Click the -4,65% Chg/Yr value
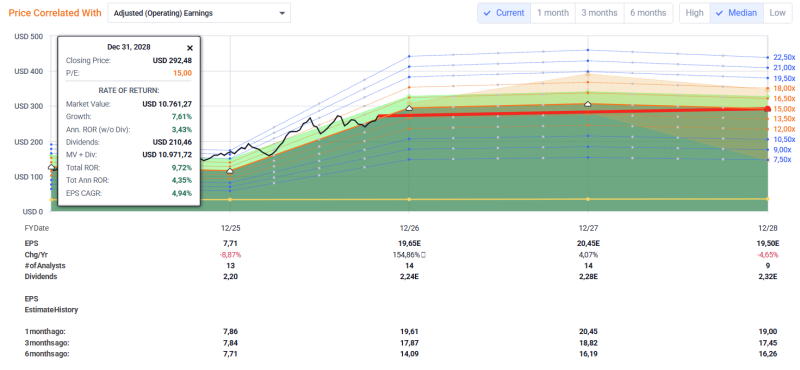The image size is (800, 370). pos(767,254)
